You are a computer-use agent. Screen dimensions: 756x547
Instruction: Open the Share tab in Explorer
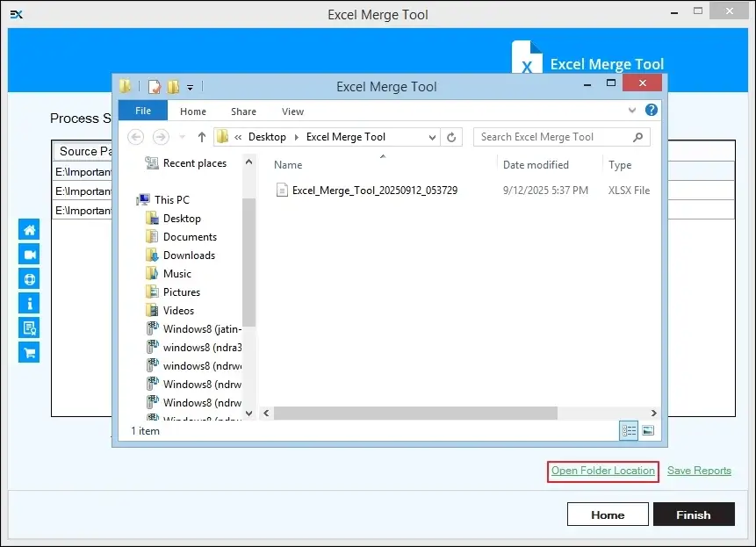click(243, 112)
